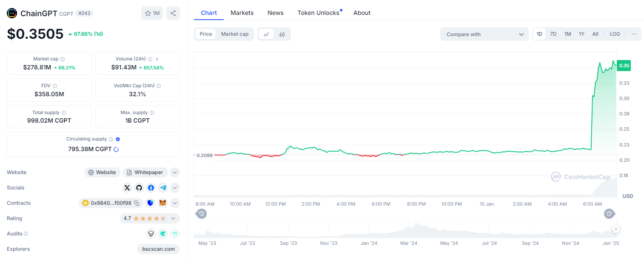Click Total supply info icon

click(64, 113)
